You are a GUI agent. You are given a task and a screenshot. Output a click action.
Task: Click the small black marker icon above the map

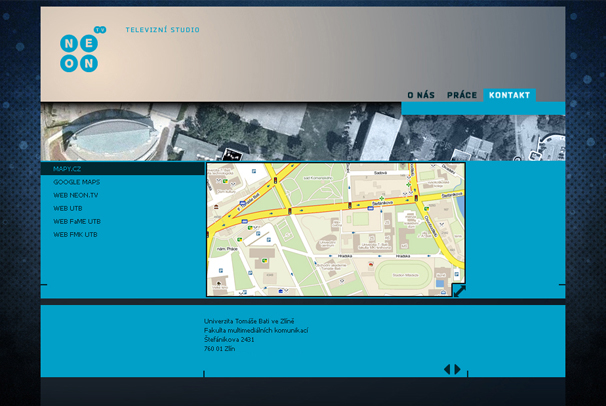[233, 155]
